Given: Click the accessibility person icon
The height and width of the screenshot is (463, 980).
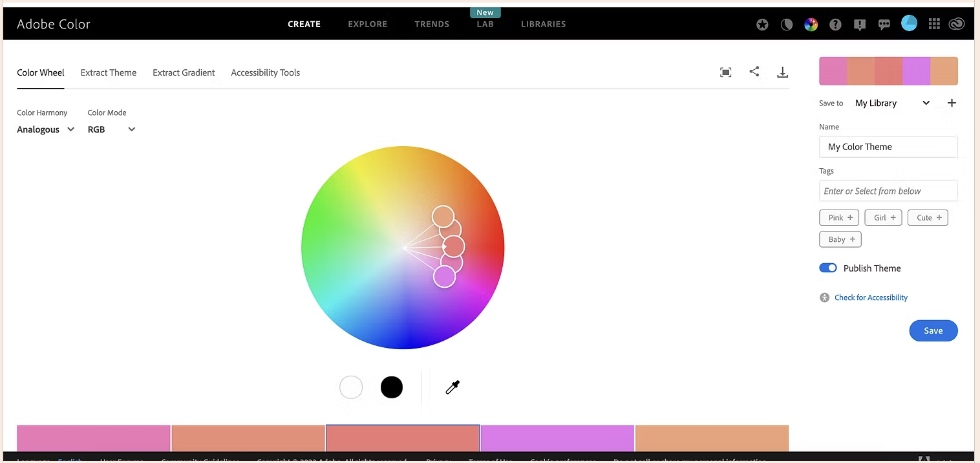Looking at the screenshot, I should pos(824,297).
